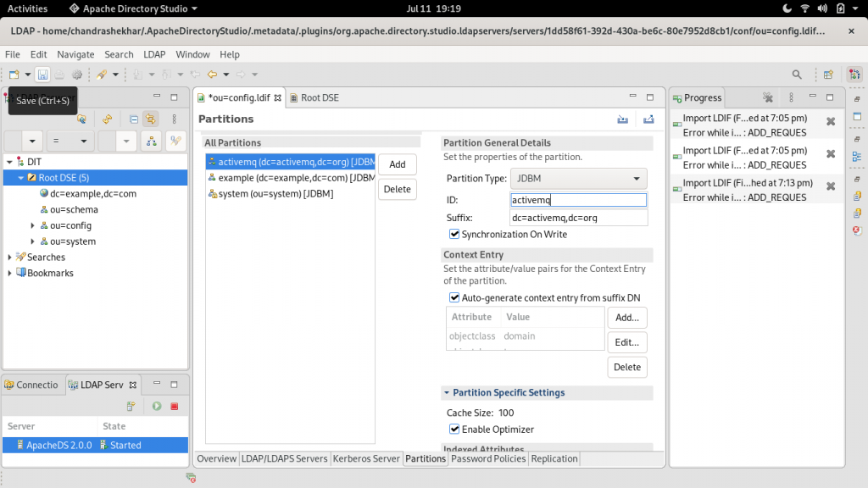
Task: Collapse the Partition Specific Settings section
Action: tap(447, 393)
